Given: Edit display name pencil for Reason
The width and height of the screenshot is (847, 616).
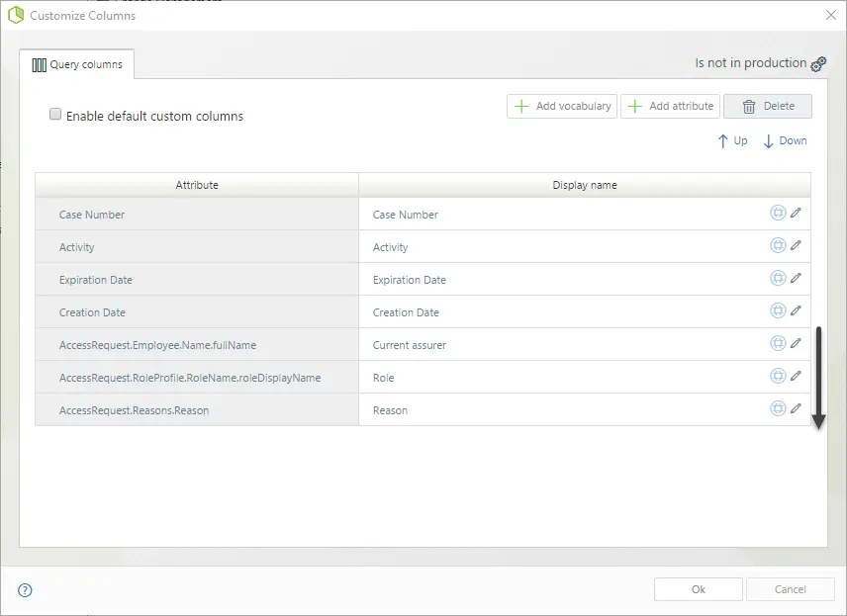Looking at the screenshot, I should point(796,408).
